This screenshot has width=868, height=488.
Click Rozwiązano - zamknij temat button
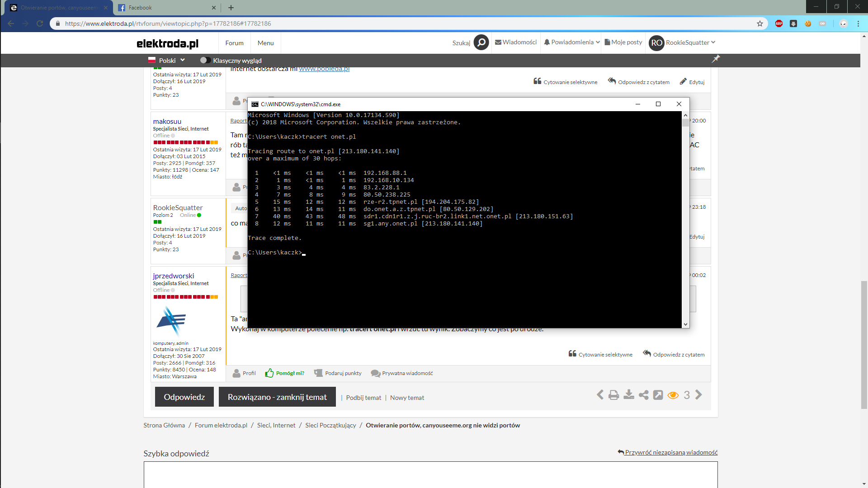pos(277,397)
